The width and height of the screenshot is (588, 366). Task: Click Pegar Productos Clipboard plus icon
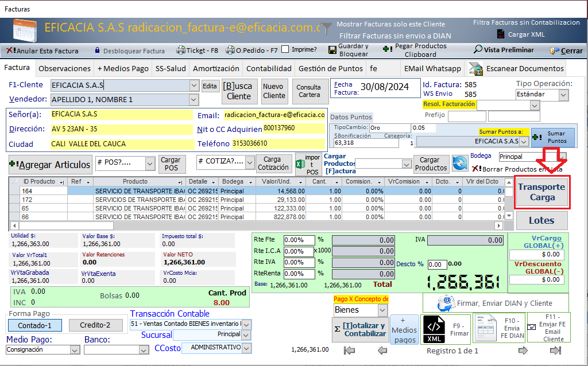(x=388, y=49)
